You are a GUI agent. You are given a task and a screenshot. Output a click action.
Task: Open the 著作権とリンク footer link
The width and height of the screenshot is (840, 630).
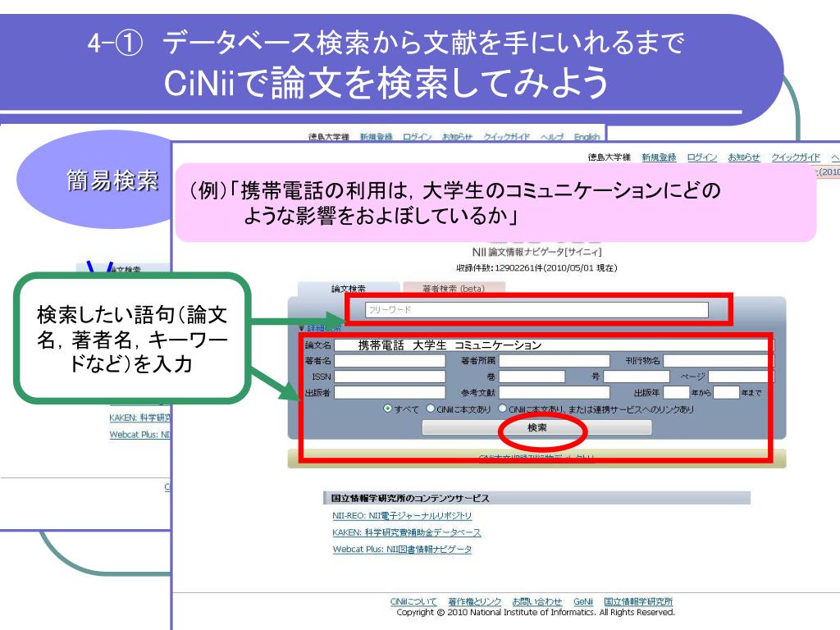[x=475, y=601]
